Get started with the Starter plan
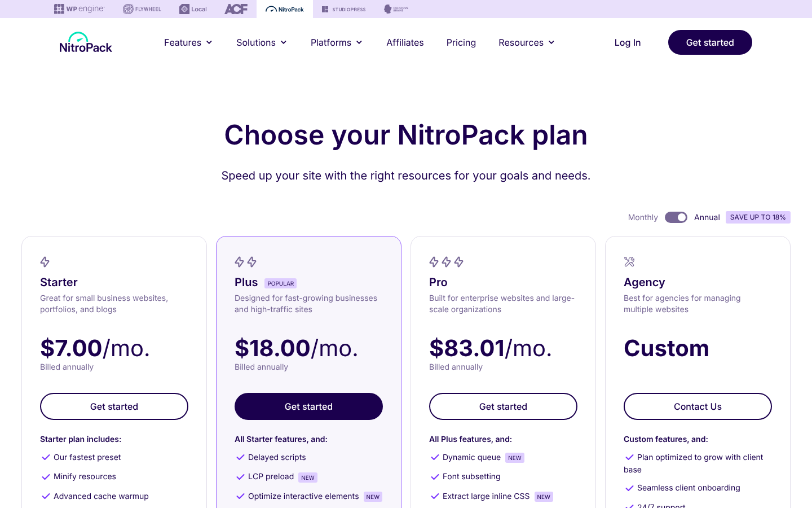The width and height of the screenshot is (812, 508). (x=114, y=406)
